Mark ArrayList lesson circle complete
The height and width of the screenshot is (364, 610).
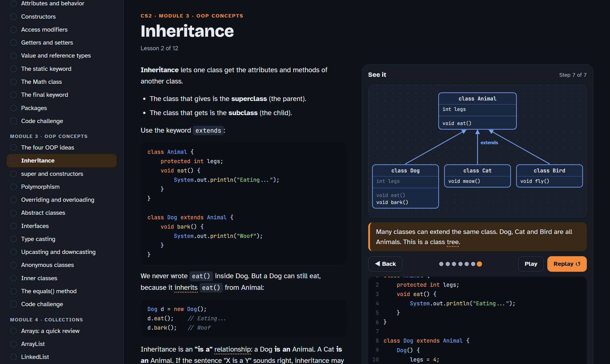coord(14,344)
